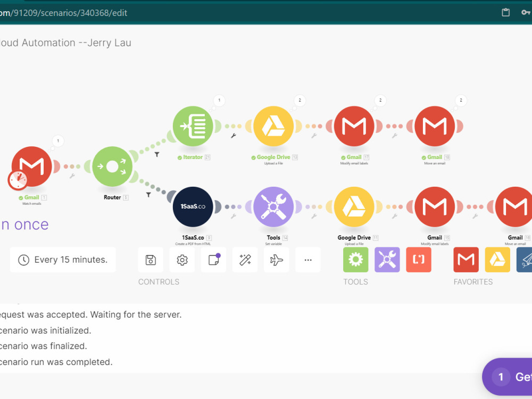532x399 pixels.
Task: Click the clock schedule badge on Gmail trigger
Action: [18, 180]
